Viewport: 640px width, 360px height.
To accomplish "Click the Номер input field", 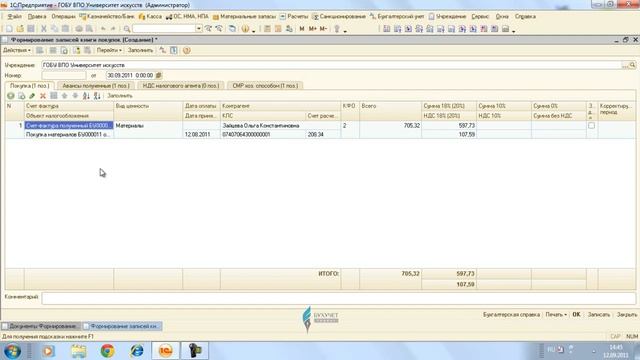I will point(64,76).
